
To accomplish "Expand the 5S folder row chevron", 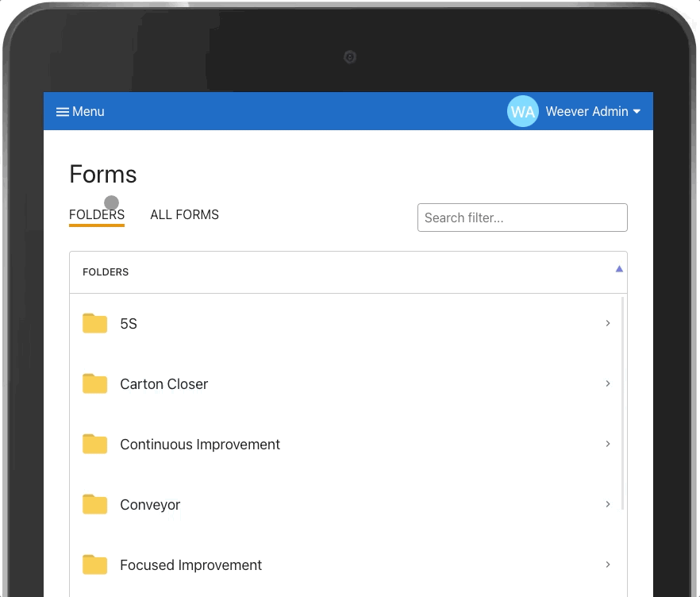I will (608, 323).
